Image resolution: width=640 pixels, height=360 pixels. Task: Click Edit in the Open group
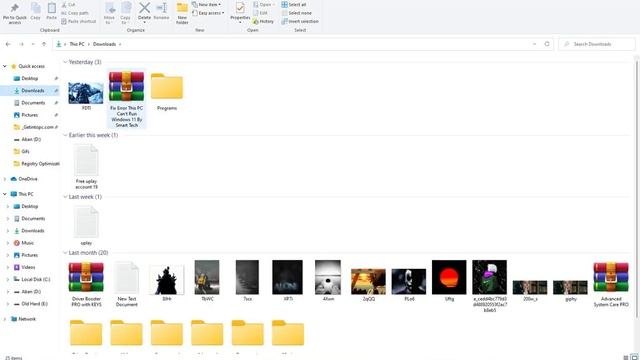click(x=260, y=13)
